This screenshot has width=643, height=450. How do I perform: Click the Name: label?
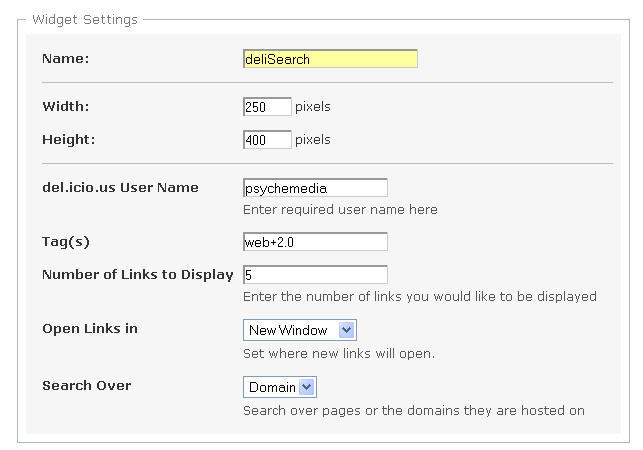pos(66,59)
